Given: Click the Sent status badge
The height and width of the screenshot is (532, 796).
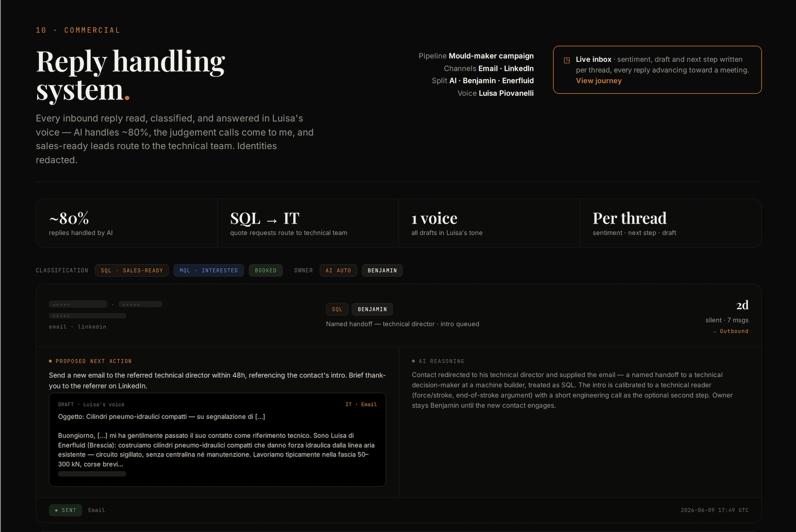Looking at the screenshot, I should click(x=66, y=510).
